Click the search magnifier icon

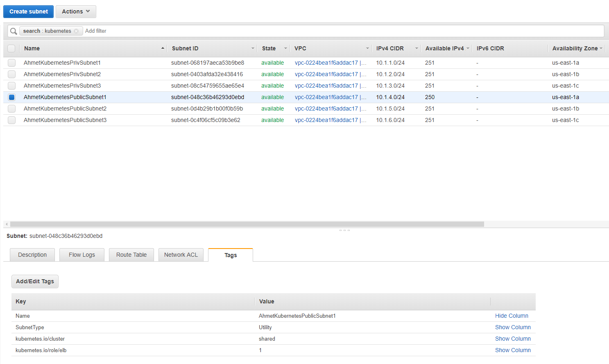tap(14, 31)
